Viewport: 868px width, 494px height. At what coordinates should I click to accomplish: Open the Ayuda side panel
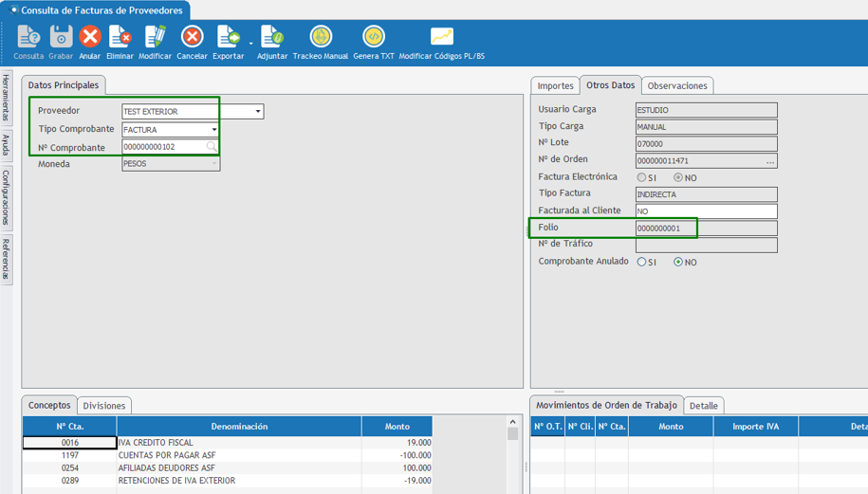[6, 145]
